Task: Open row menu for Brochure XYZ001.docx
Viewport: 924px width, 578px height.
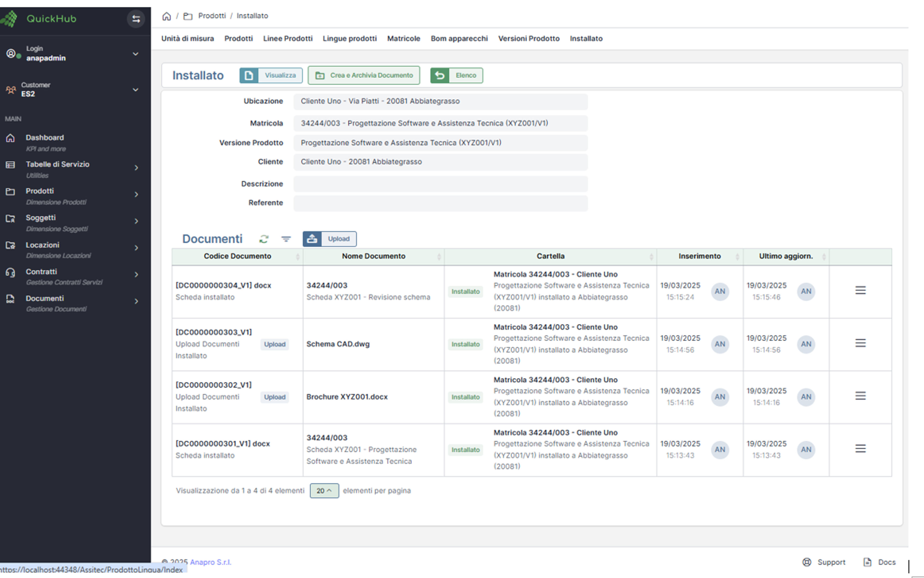Action: (x=860, y=396)
